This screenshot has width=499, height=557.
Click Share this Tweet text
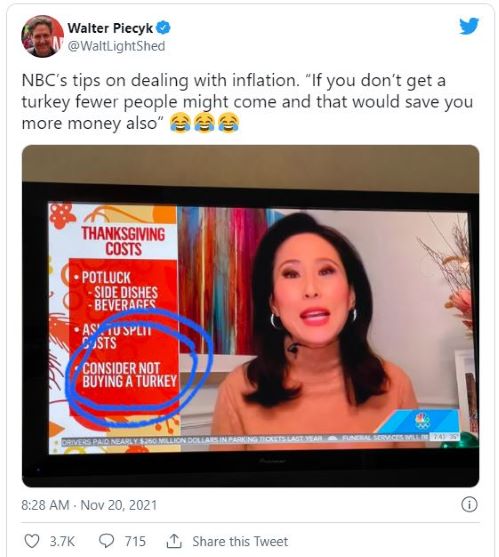click(240, 541)
